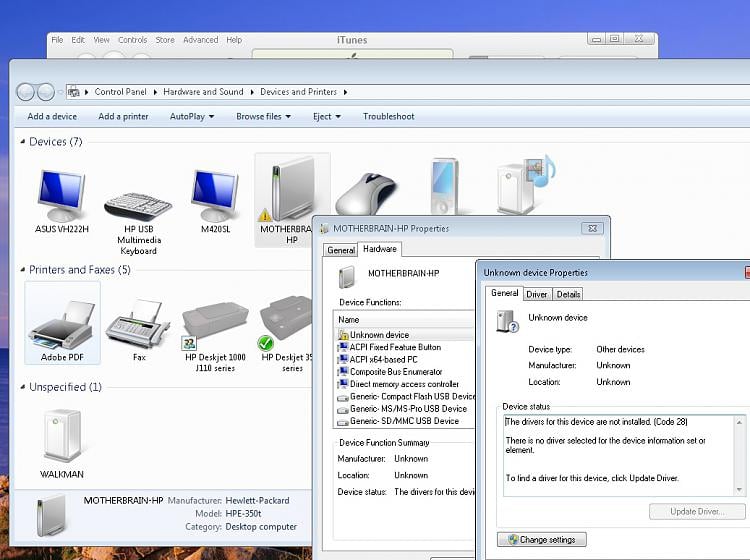Open the Browse files dropdown
The width and height of the screenshot is (750, 560).
pos(264,116)
